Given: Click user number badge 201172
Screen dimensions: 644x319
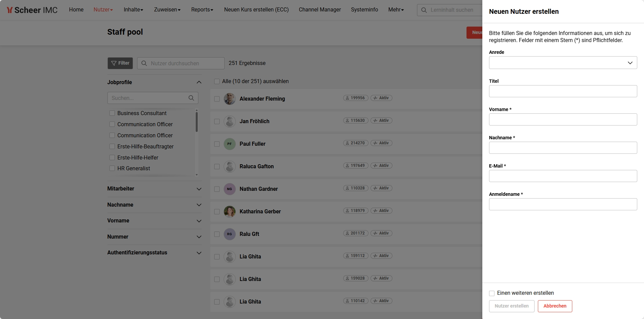Looking at the screenshot, I should [356, 233].
